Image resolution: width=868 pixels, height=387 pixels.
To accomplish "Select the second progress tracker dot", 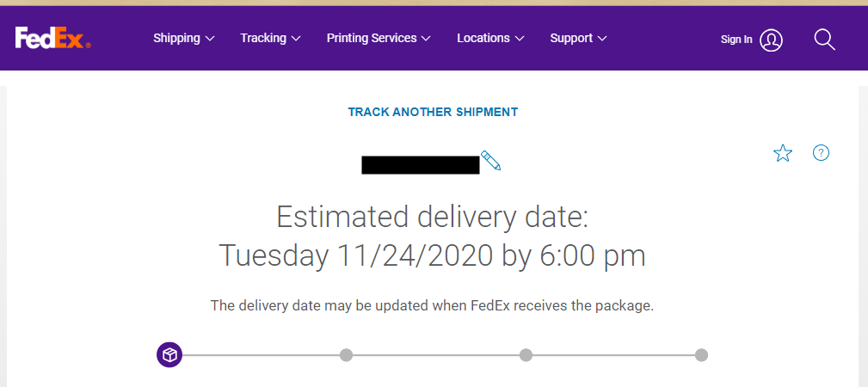I will tap(346, 354).
